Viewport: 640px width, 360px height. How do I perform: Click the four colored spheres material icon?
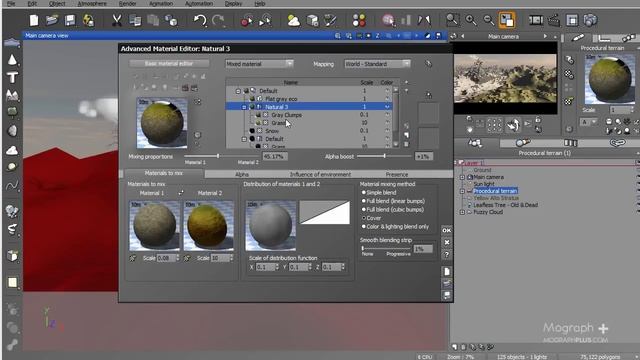pyautogui.click(x=359, y=20)
